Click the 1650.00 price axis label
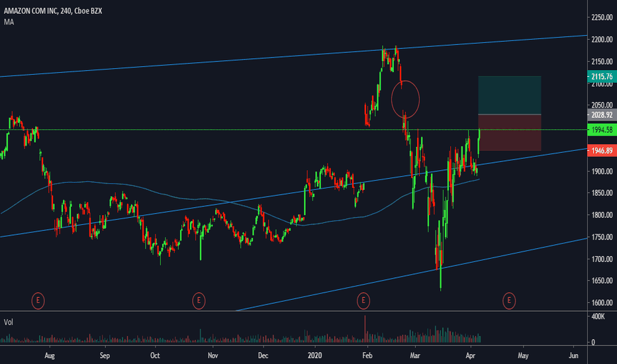The image size is (617, 364). 602,281
